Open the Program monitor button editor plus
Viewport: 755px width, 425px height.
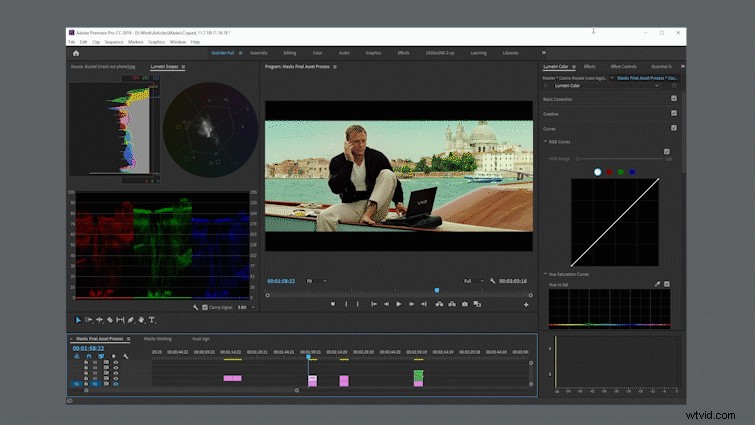pos(526,305)
